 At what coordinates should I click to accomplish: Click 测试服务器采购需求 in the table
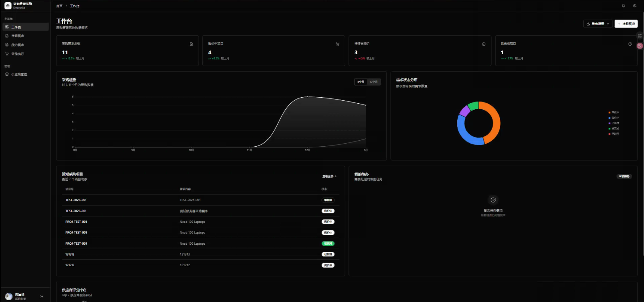click(x=194, y=211)
